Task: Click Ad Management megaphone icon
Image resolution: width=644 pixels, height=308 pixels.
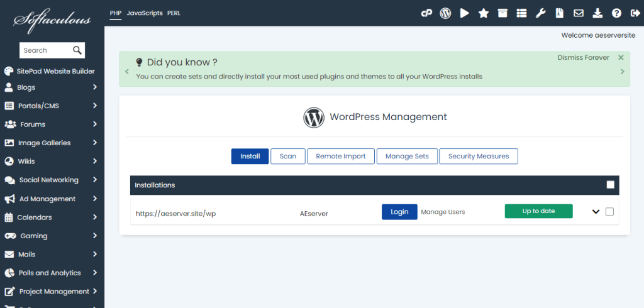Action: tap(9, 199)
